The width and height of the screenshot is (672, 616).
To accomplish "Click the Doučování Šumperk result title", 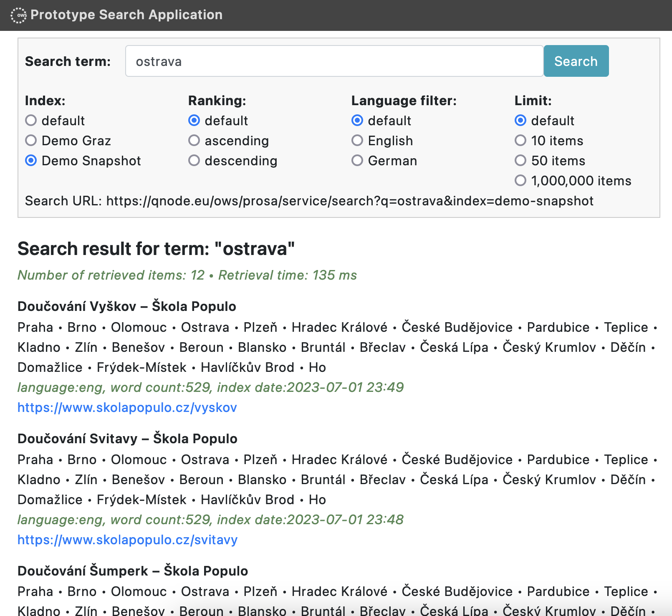I will [x=133, y=571].
